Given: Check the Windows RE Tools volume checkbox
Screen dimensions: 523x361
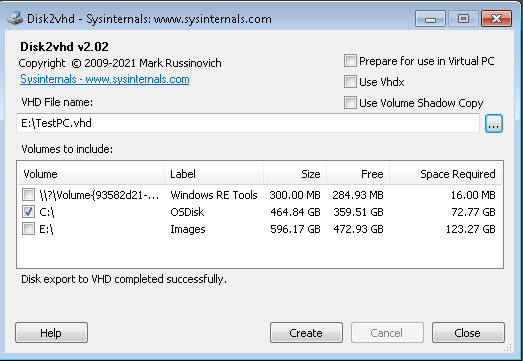Looking at the screenshot, I should point(28,195).
